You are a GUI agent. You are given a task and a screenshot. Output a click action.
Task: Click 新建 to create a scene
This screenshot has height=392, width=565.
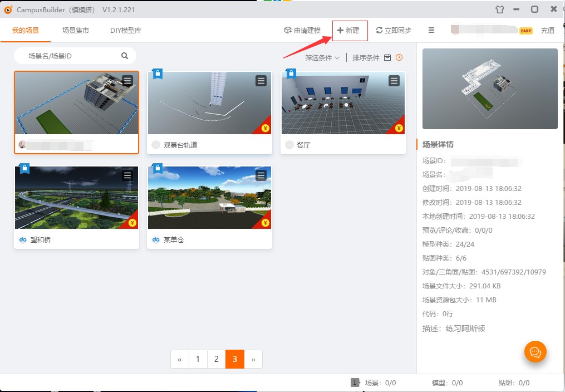(350, 31)
